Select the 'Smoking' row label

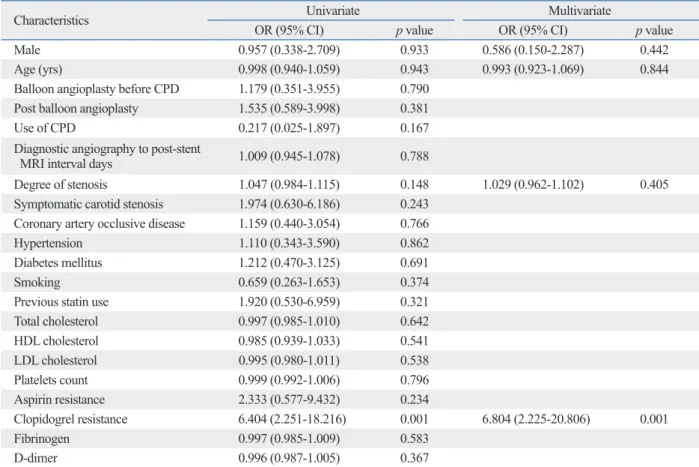[37, 283]
